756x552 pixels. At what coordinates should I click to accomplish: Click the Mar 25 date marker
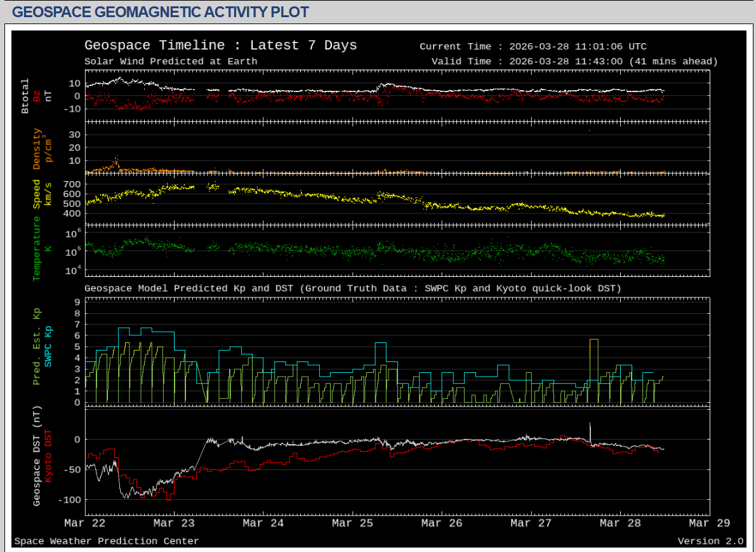click(352, 523)
